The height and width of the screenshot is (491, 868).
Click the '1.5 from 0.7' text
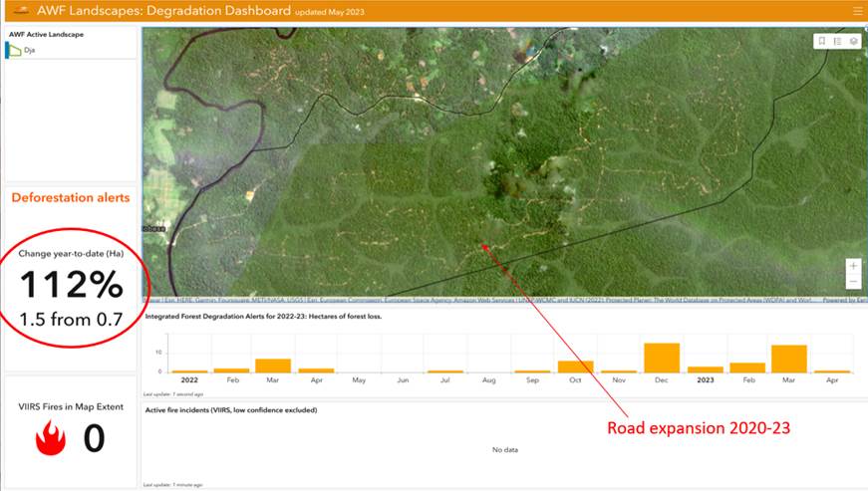point(71,319)
